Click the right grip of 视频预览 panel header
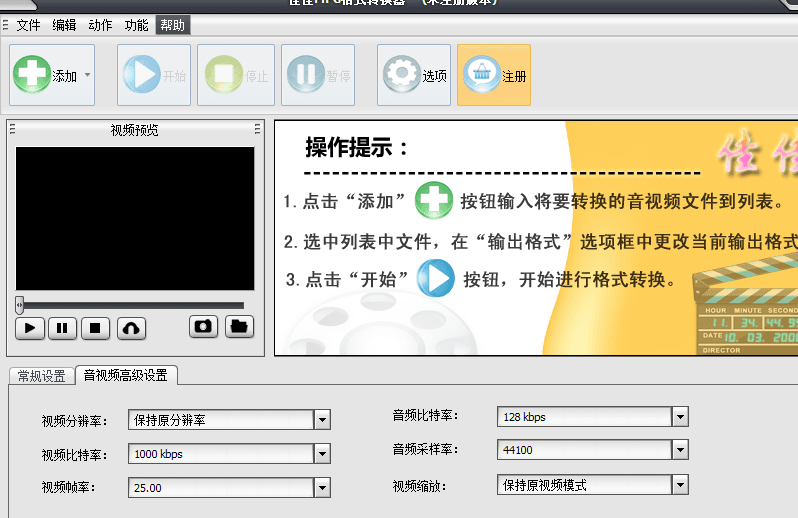Screen dimensions: 798x518 coord(258,129)
